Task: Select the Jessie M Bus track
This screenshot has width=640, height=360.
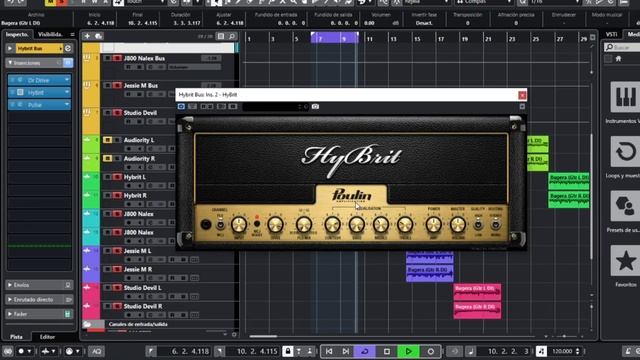Action: [x=141, y=85]
